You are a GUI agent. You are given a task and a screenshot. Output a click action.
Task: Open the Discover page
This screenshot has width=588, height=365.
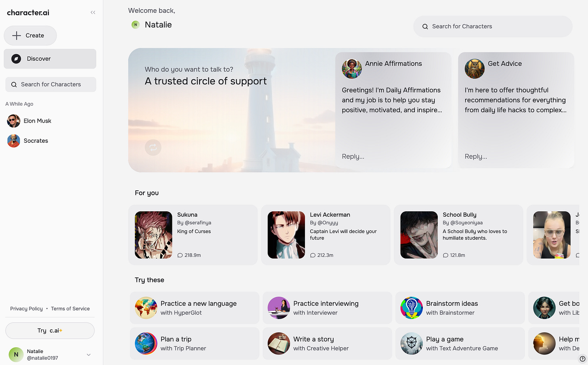tap(50, 59)
